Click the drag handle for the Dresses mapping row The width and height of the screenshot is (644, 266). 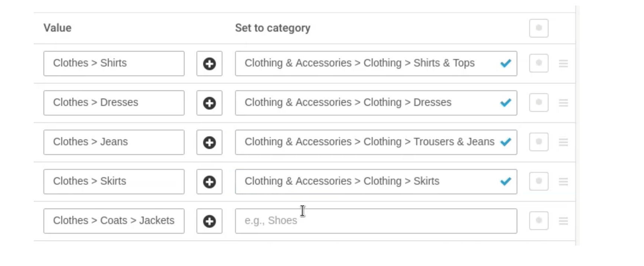pyautogui.click(x=564, y=103)
